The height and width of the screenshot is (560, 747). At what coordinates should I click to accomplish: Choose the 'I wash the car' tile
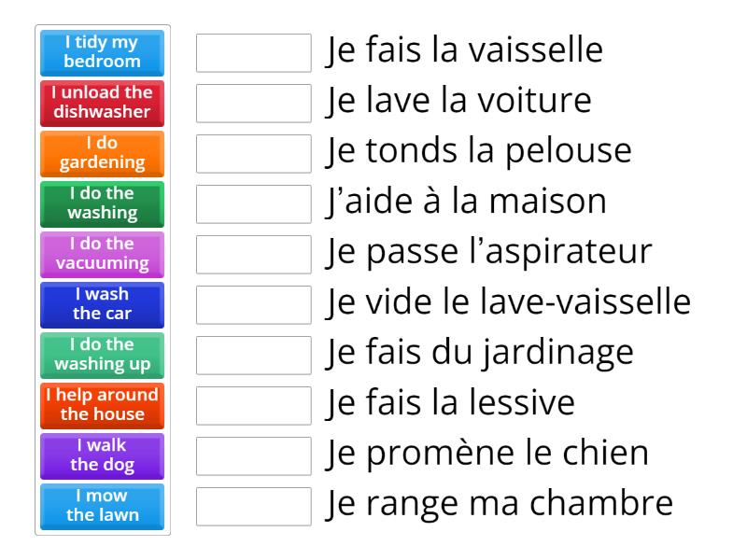(x=103, y=304)
